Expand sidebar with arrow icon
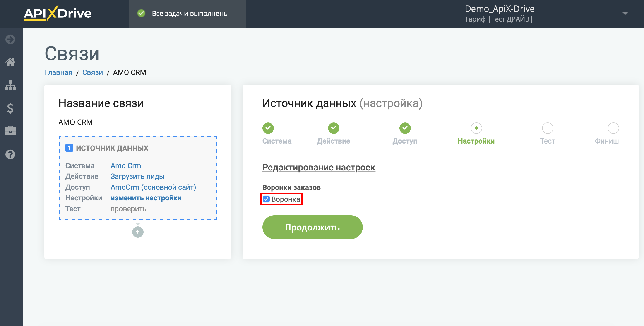The image size is (644, 326). (10, 39)
